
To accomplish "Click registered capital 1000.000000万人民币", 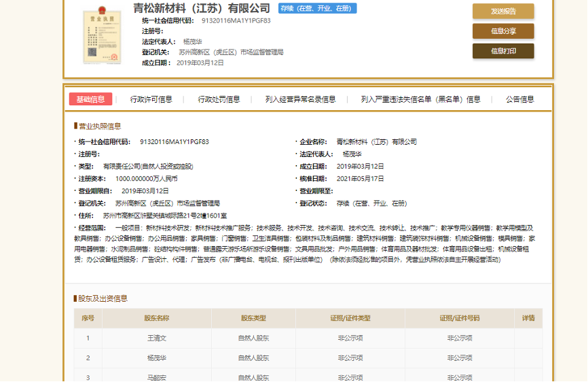I will pos(146,179).
